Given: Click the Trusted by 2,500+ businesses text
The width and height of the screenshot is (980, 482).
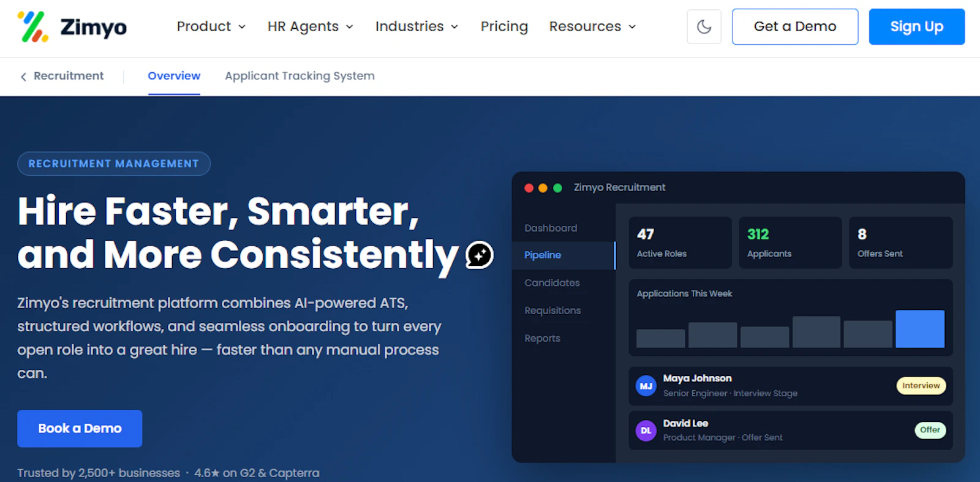Looking at the screenshot, I should pos(99,473).
